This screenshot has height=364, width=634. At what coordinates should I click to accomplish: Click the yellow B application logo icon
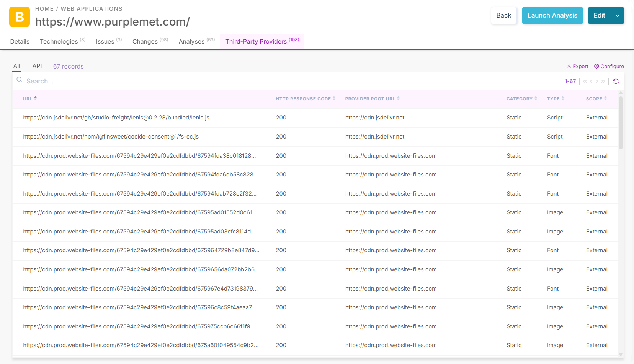tap(20, 17)
